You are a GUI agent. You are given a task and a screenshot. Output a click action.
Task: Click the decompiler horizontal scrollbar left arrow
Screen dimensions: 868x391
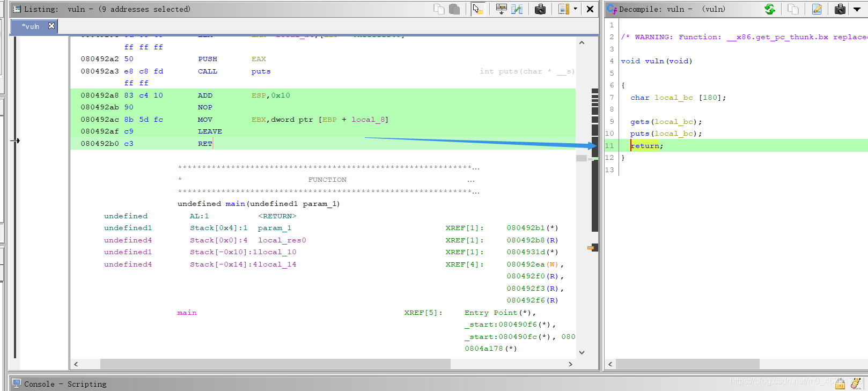click(x=610, y=364)
